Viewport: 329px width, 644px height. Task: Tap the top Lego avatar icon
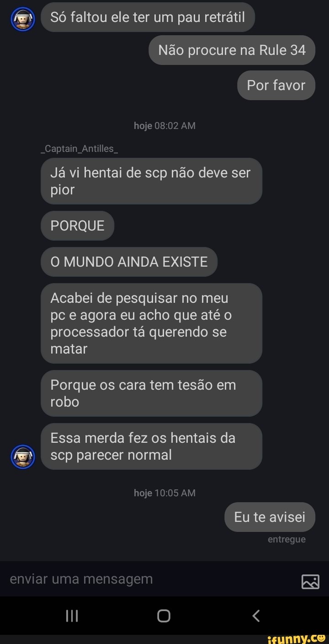tap(22, 20)
